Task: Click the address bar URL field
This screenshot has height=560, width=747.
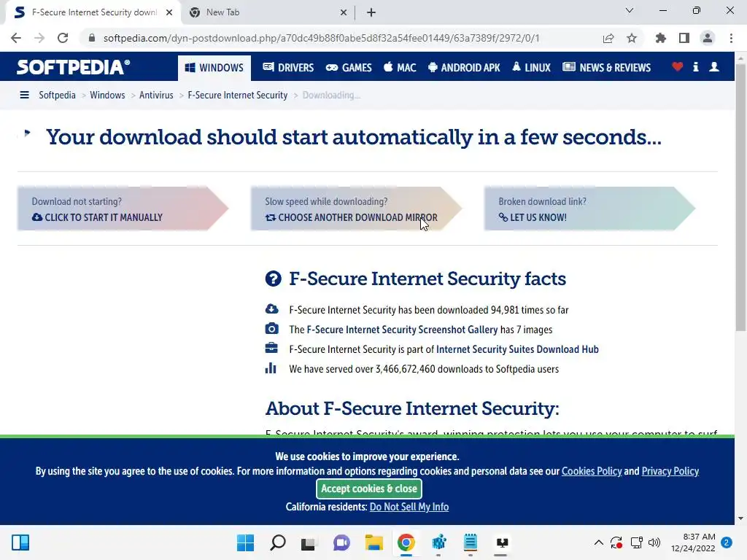Action: tap(322, 38)
